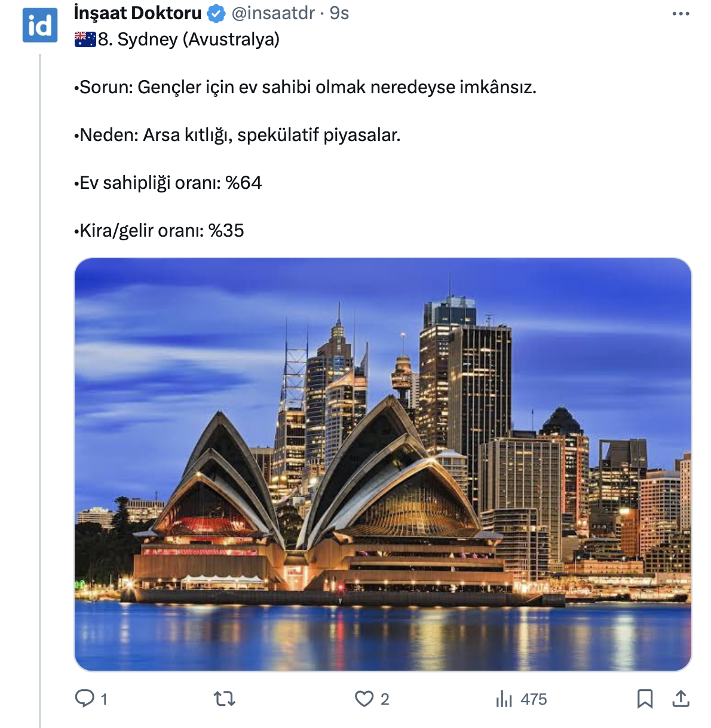Click the 475 views count

pos(534,699)
